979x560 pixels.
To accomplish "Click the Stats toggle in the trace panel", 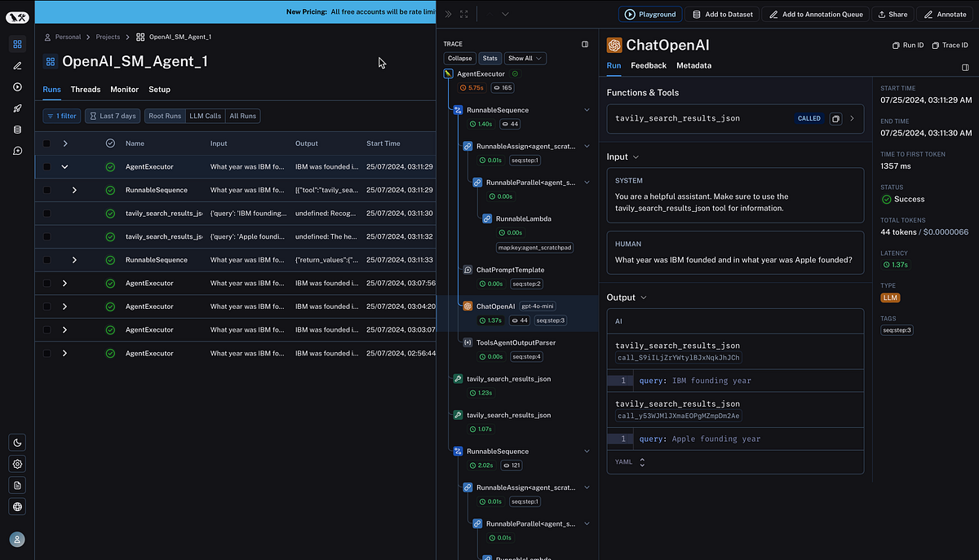I will tap(489, 58).
